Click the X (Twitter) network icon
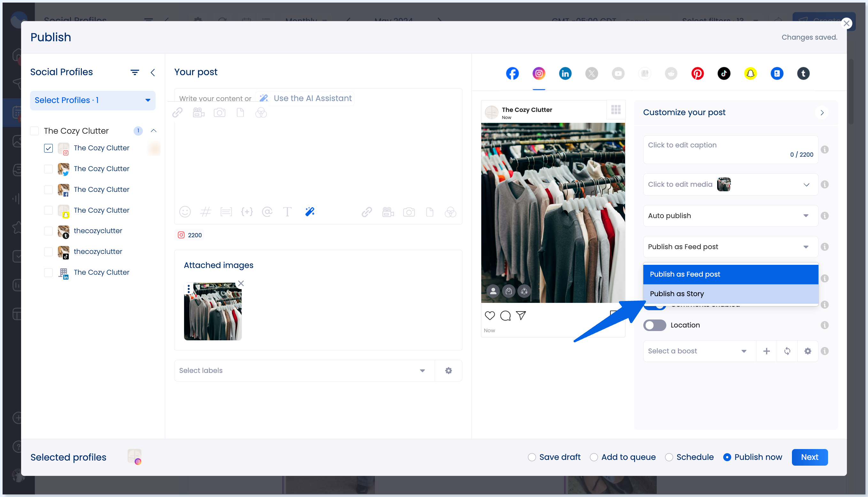 coord(592,73)
